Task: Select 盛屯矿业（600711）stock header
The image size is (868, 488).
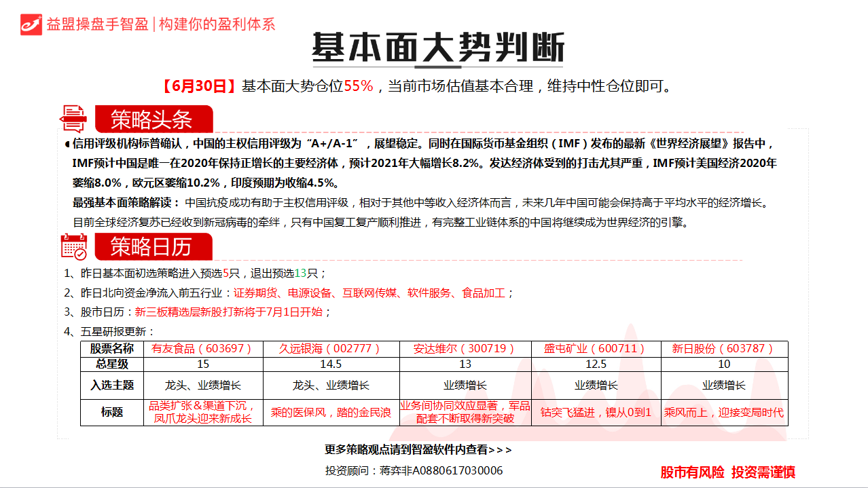Action: pyautogui.click(x=594, y=348)
